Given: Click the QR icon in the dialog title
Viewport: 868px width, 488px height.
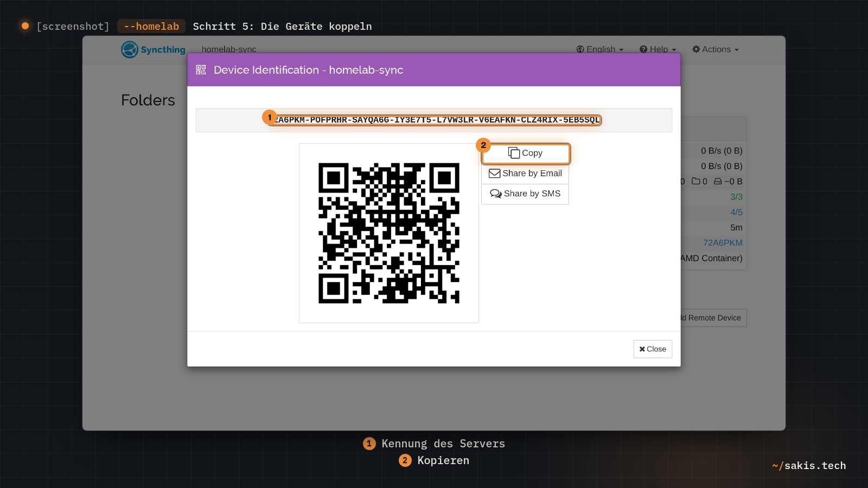Looking at the screenshot, I should point(201,70).
